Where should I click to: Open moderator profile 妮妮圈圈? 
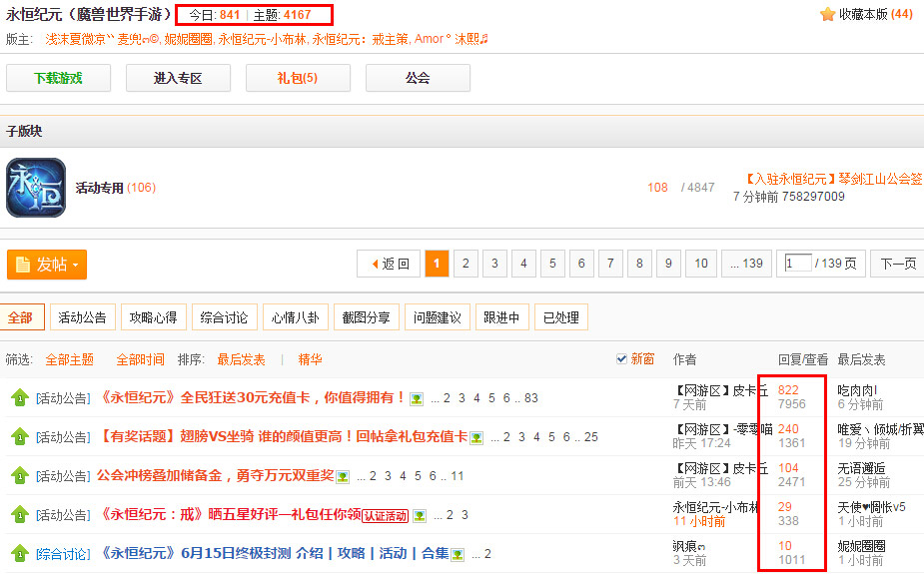pyautogui.click(x=188, y=40)
